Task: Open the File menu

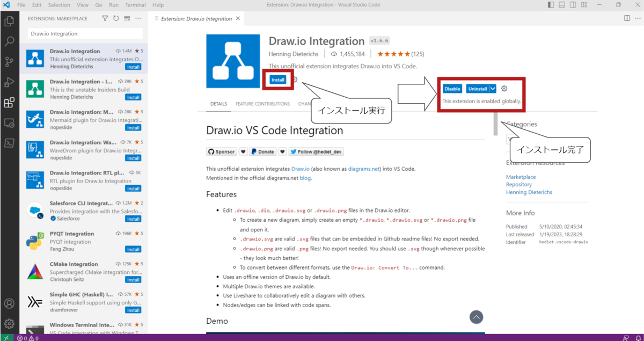Action: tap(21, 5)
